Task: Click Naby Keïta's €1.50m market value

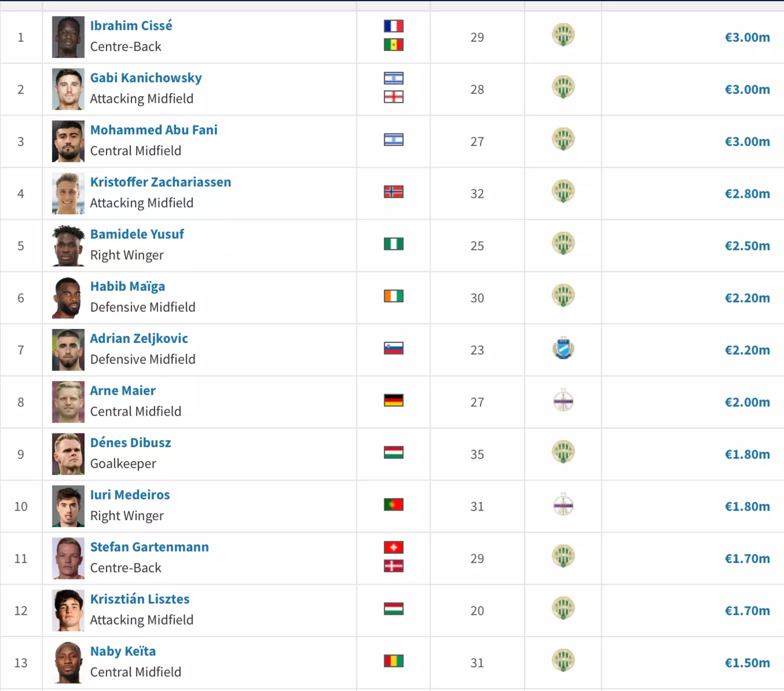Action: pyautogui.click(x=747, y=663)
